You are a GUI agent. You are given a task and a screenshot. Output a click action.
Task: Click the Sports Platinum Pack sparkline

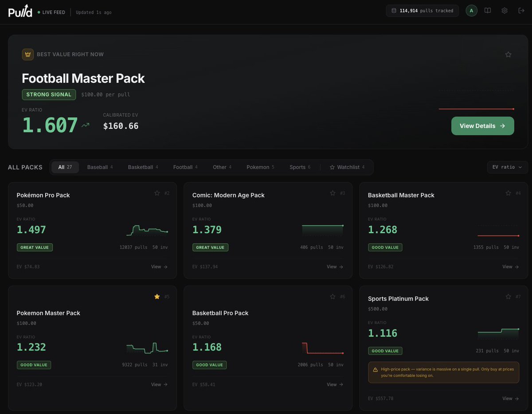tap(498, 333)
